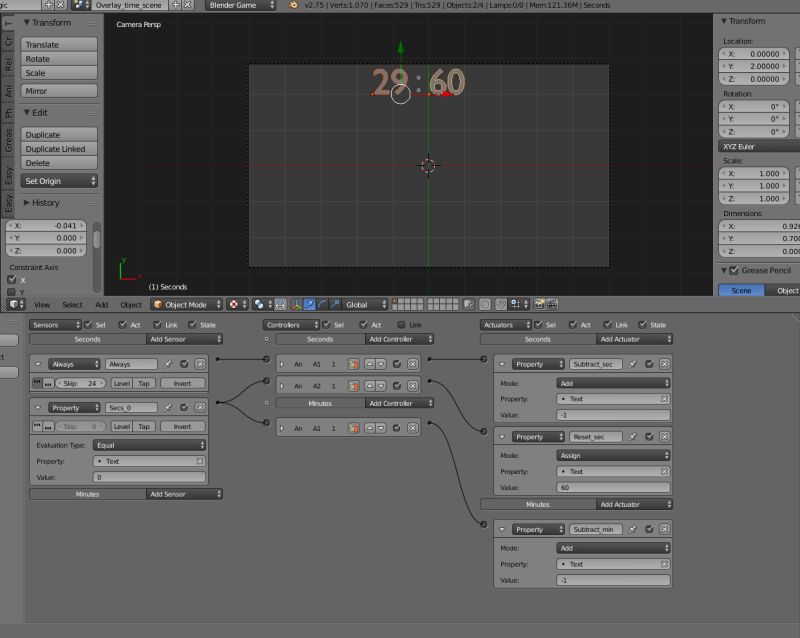Click the scene name field Overlay_time_scene
The height and width of the screenshot is (638, 800).
(x=130, y=6)
